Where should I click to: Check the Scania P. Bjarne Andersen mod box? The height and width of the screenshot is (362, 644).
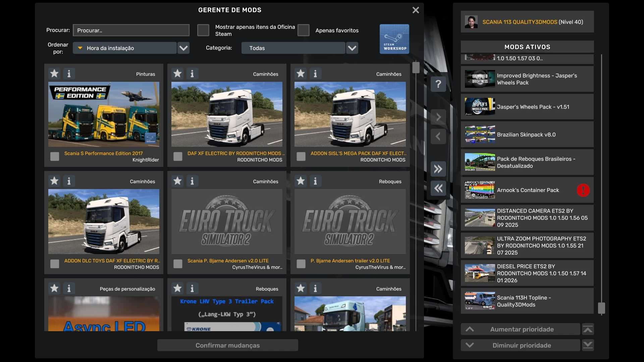(x=178, y=264)
